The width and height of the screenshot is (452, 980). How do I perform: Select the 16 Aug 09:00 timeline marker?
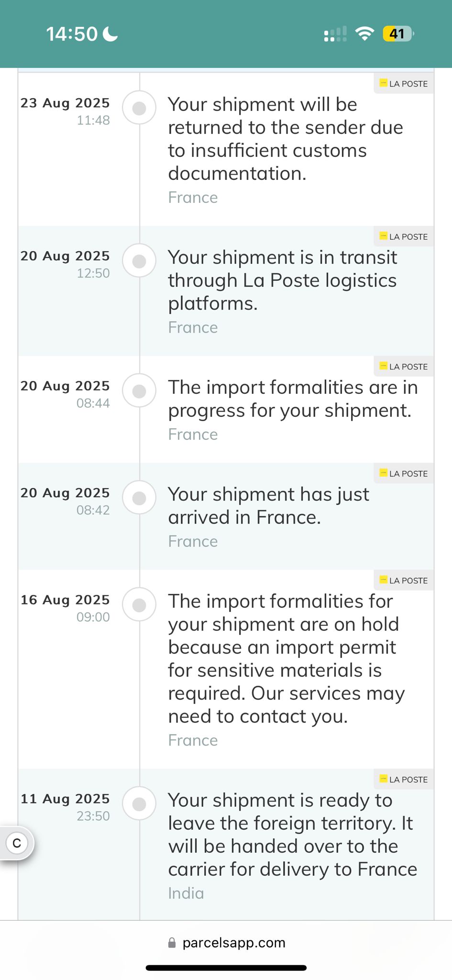pos(139,605)
